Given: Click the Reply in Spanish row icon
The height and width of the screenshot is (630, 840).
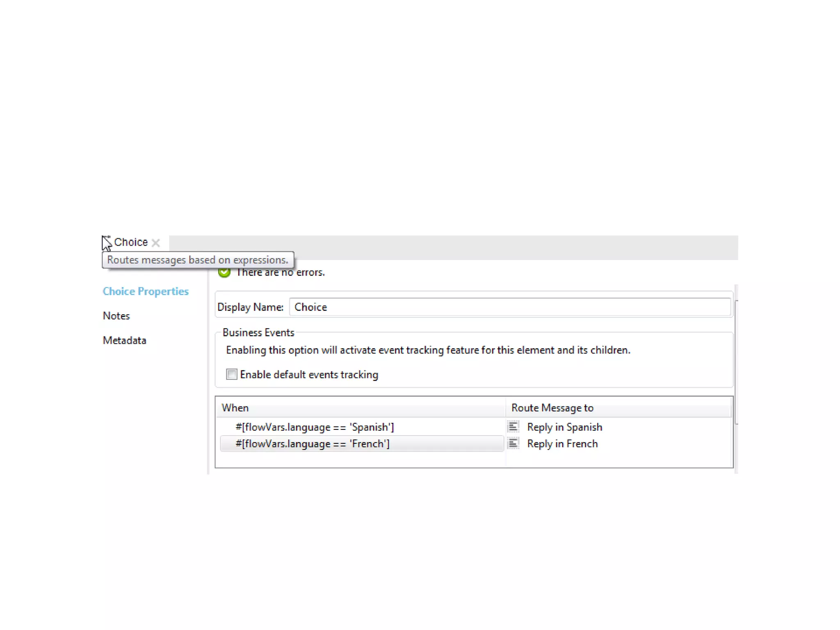Looking at the screenshot, I should (513, 427).
